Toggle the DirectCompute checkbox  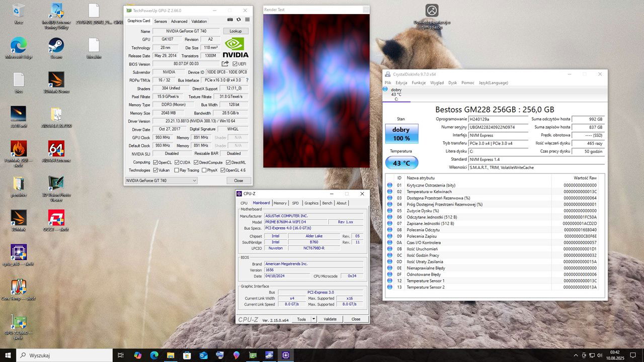click(196, 162)
